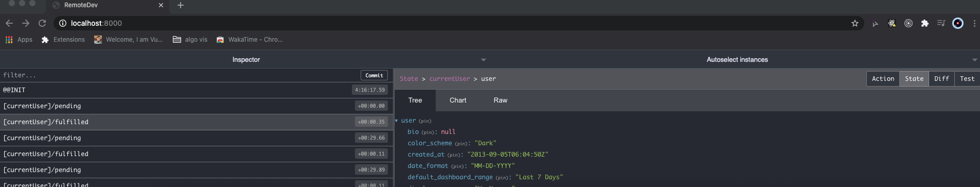The height and width of the screenshot is (187, 980).
Task: Switch inspector to Action view
Action: tap(883, 79)
